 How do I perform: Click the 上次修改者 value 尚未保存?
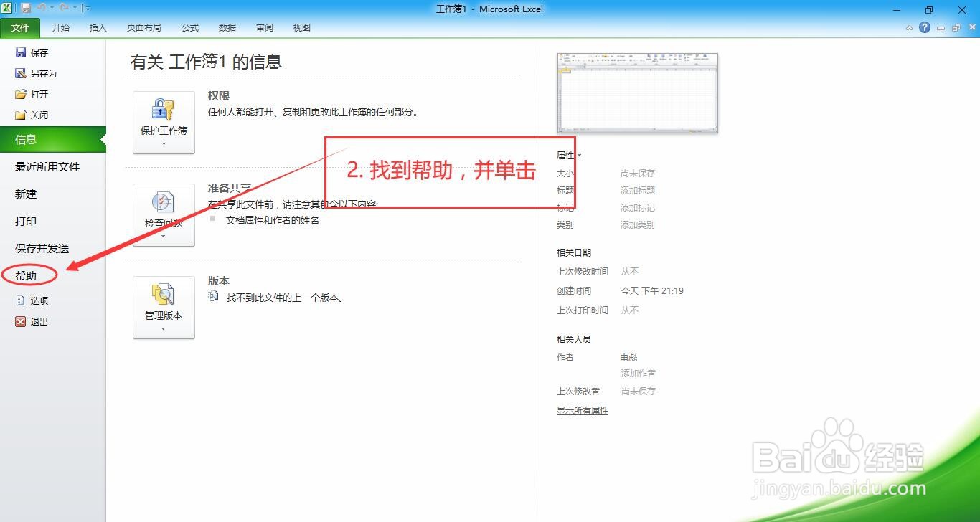638,391
